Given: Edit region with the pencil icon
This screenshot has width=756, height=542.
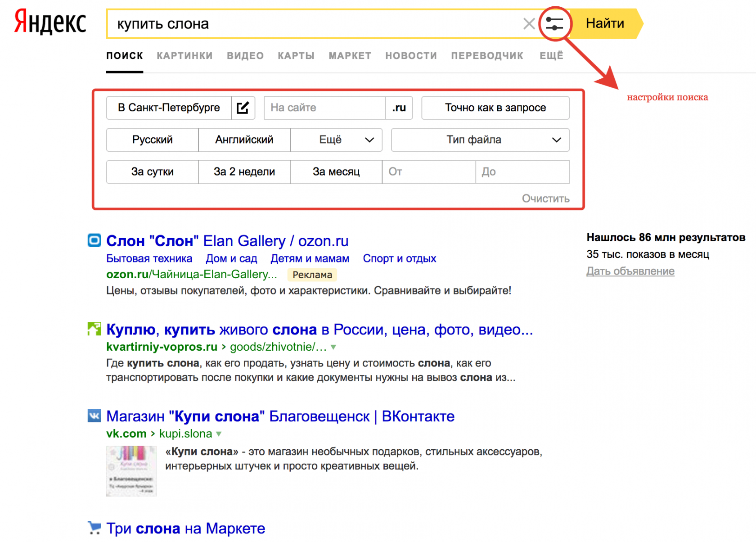Looking at the screenshot, I should tap(243, 108).
